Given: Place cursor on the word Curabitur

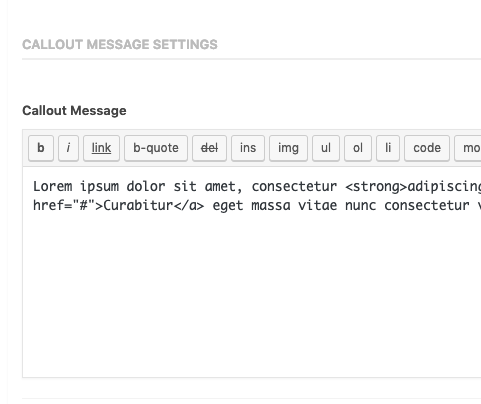Looking at the screenshot, I should (138, 205).
